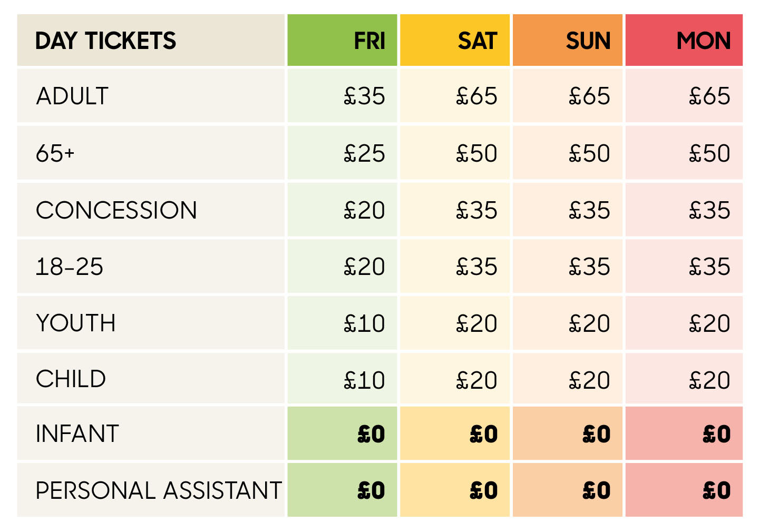Click the INFANT row label
The image size is (759, 532).
click(77, 434)
